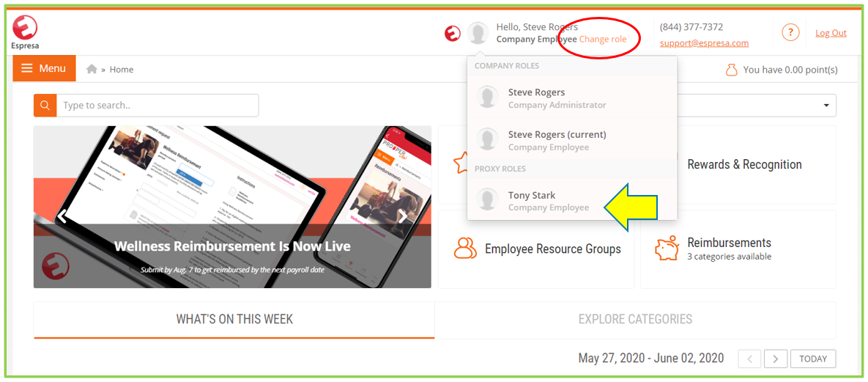Click the Espresa logo in header
Image resolution: width=868 pixels, height=382 pixels.
(x=25, y=32)
